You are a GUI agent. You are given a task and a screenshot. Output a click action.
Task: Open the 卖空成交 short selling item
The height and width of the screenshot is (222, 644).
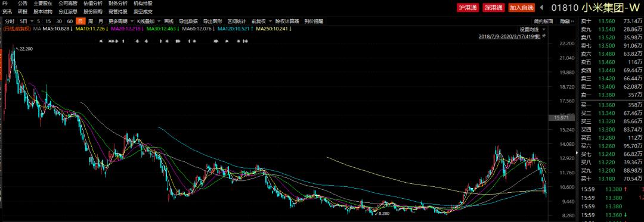pos(143,11)
